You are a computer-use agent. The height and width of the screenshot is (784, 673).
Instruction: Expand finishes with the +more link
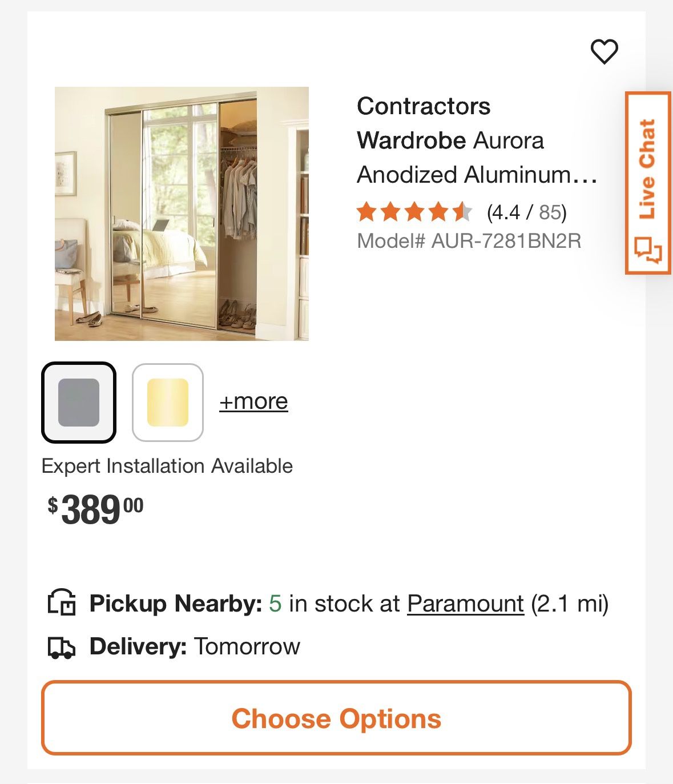[253, 400]
